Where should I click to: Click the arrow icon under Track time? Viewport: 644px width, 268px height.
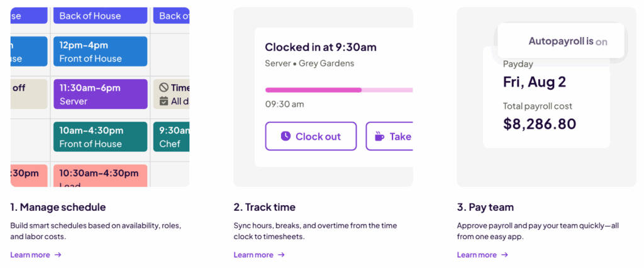pyautogui.click(x=281, y=255)
